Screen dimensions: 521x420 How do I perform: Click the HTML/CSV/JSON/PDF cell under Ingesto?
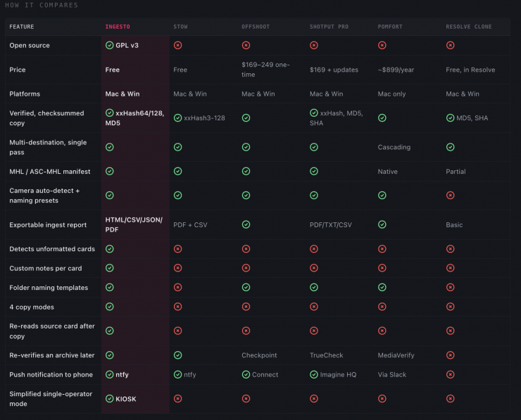click(x=134, y=225)
